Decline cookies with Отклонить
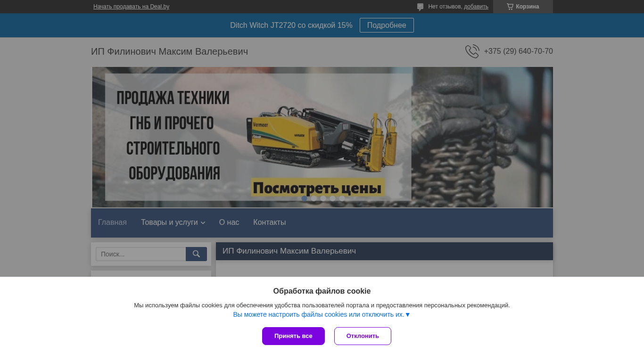Screen dimensions: 644x362 coord(363,336)
